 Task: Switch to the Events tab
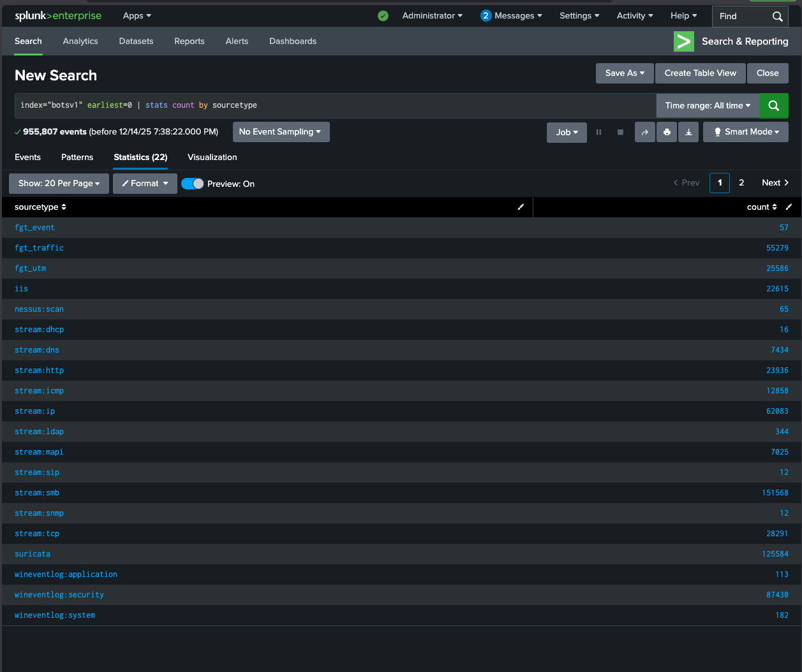[27, 157]
